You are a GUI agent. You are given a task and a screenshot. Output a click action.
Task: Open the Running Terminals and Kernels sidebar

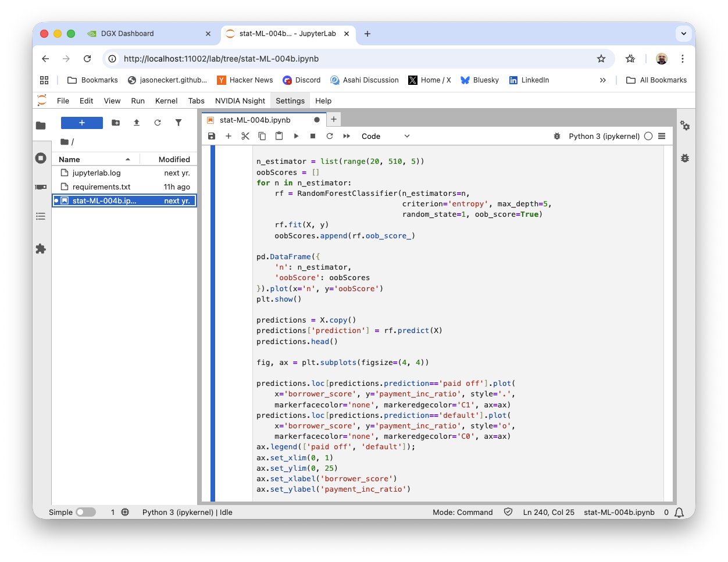41,158
